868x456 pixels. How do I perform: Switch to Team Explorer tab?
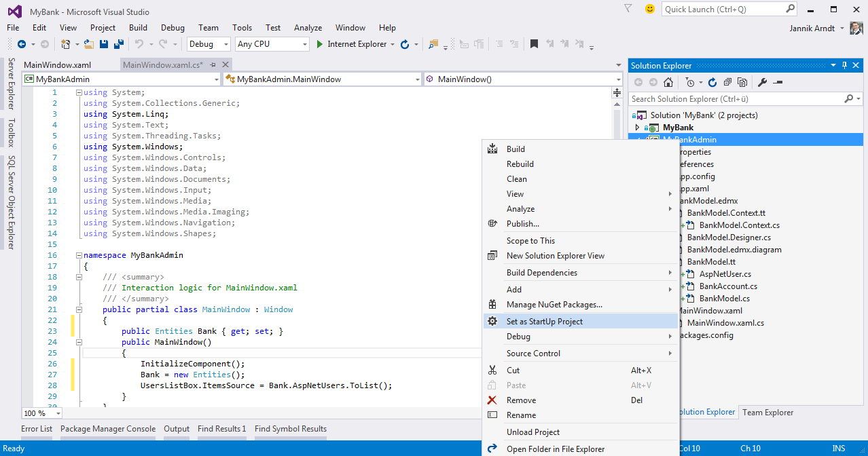(767, 412)
